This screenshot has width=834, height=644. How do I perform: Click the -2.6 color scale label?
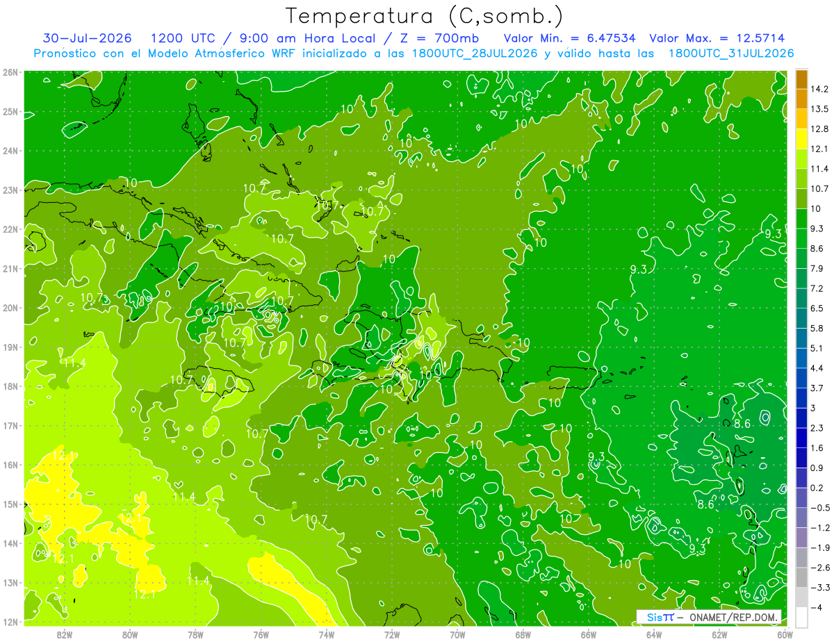pos(820,568)
